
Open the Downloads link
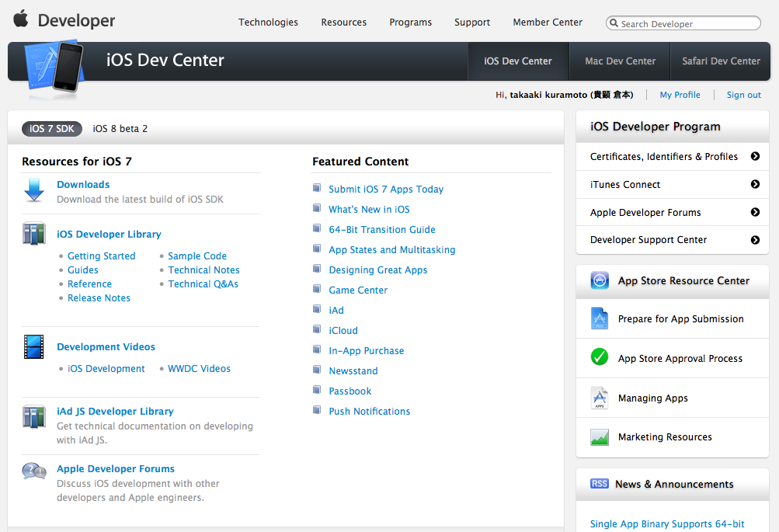pos(83,184)
